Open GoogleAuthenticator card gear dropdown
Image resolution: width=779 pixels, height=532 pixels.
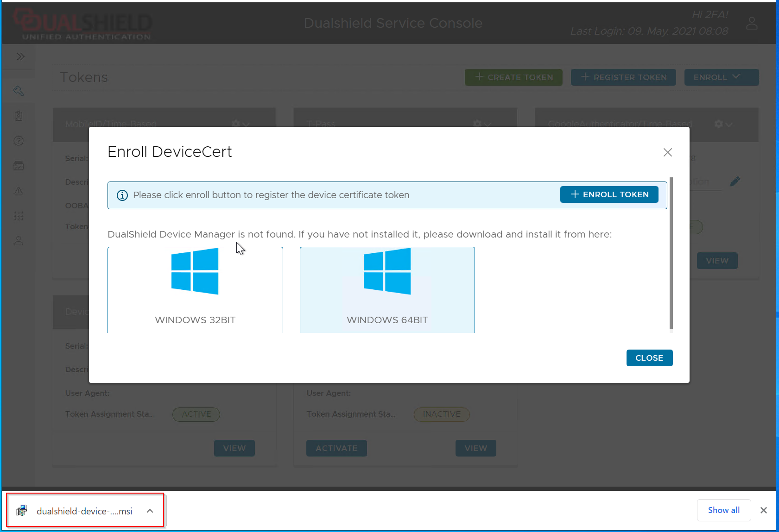pos(723,124)
